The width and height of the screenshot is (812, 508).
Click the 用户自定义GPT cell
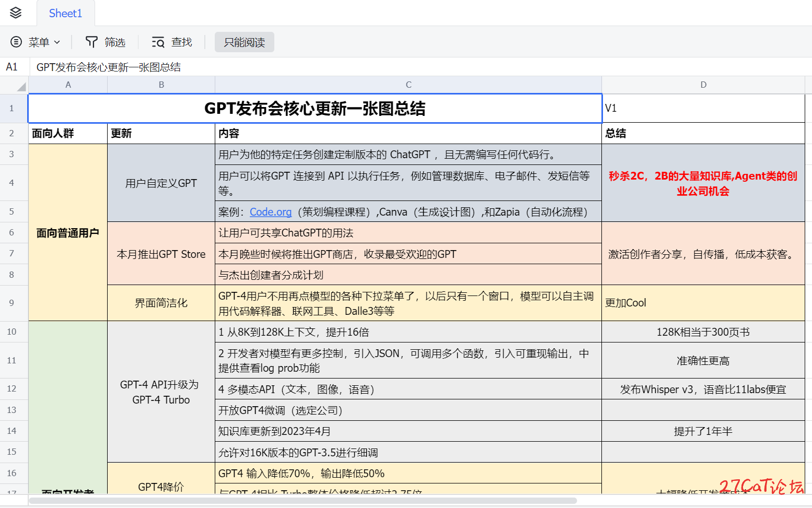pos(161,183)
